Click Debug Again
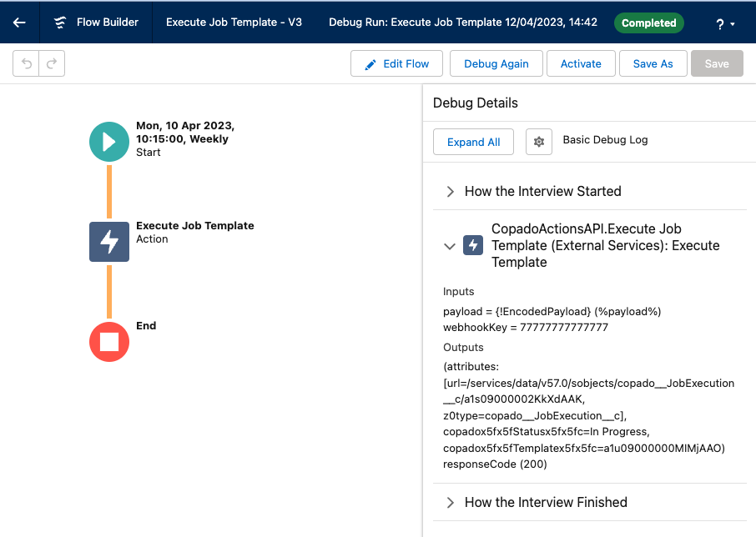The width and height of the screenshot is (756, 537). (496, 63)
